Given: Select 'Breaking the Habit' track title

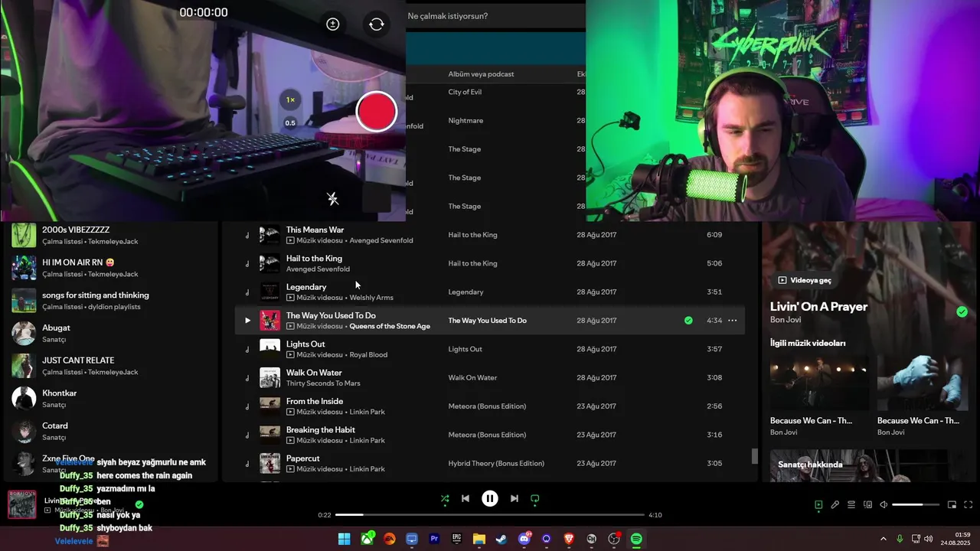Looking at the screenshot, I should (x=321, y=430).
